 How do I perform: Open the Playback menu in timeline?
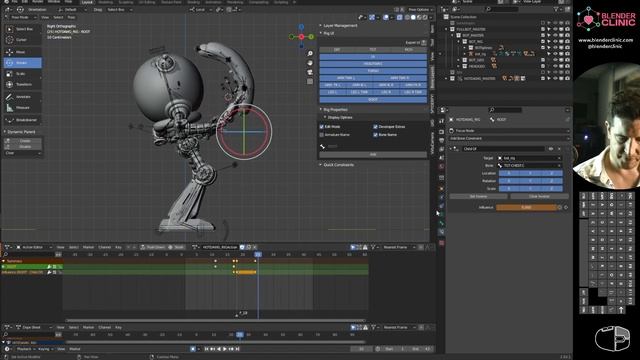pyautogui.click(x=25, y=349)
